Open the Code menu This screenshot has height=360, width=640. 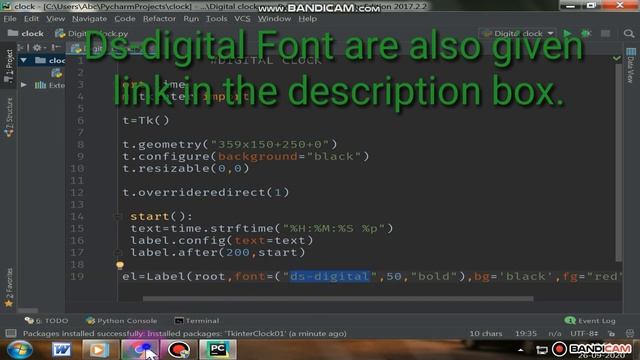click(124, 19)
